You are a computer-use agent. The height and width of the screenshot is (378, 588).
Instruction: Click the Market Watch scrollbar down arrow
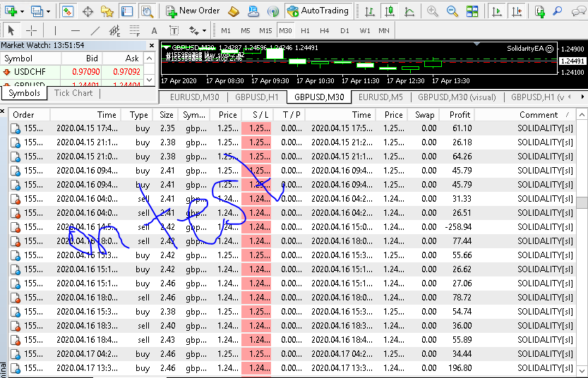click(x=149, y=80)
